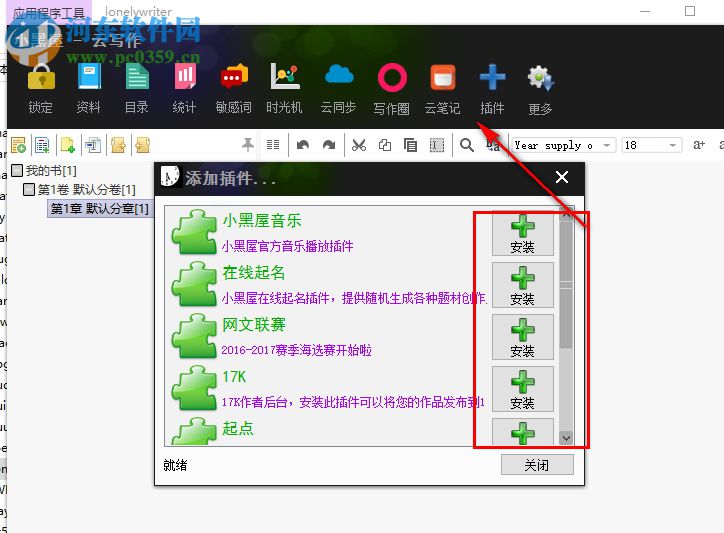Open the 敏感词 sensitive words icon
The image size is (724, 533).
click(x=234, y=77)
